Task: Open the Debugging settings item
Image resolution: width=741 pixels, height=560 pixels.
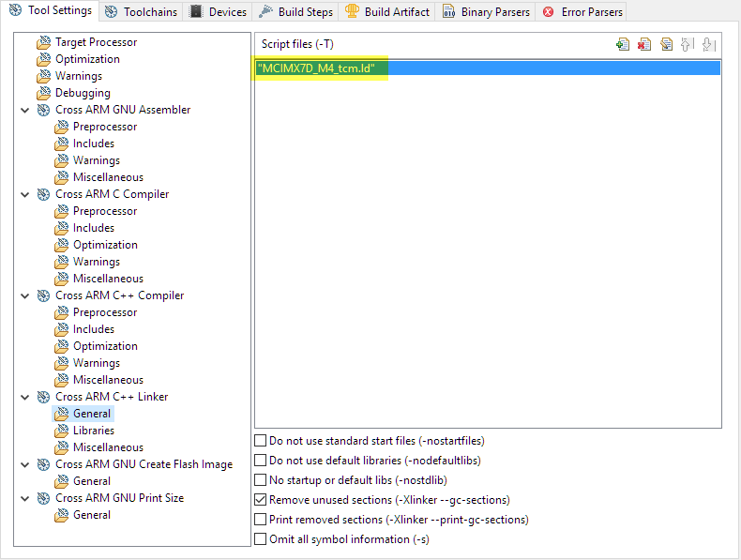Action: [83, 93]
